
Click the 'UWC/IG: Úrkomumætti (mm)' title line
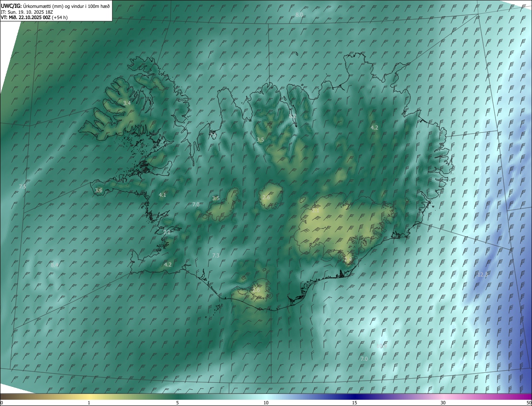point(55,6)
